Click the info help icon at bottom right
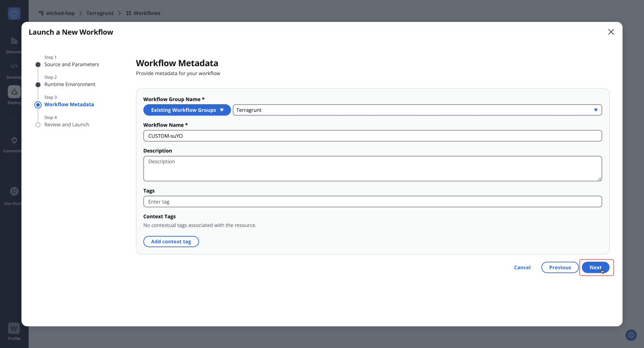This screenshot has width=644, height=348. tap(631, 335)
